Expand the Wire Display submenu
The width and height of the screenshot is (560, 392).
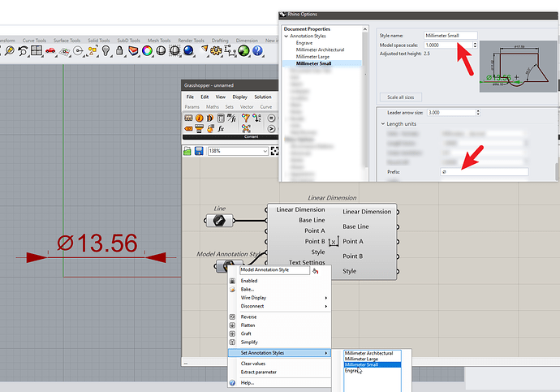(280, 298)
